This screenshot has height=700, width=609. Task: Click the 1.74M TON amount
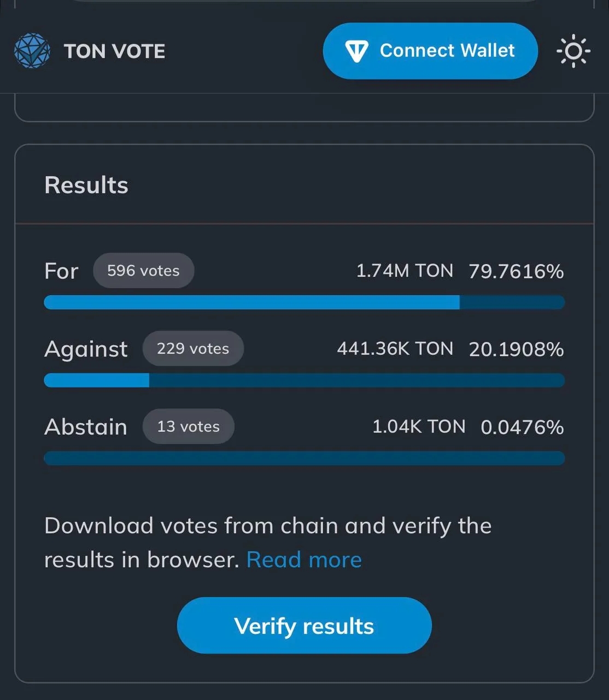click(x=405, y=271)
